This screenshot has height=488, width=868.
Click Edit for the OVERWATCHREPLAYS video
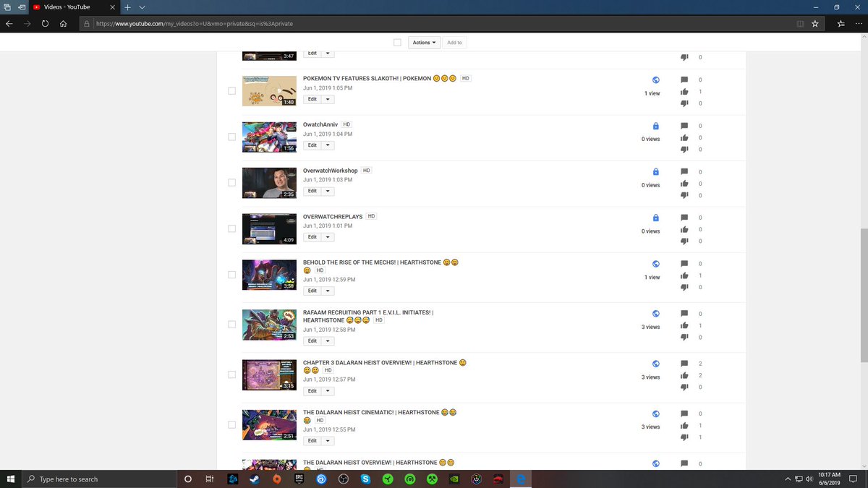pyautogui.click(x=312, y=237)
